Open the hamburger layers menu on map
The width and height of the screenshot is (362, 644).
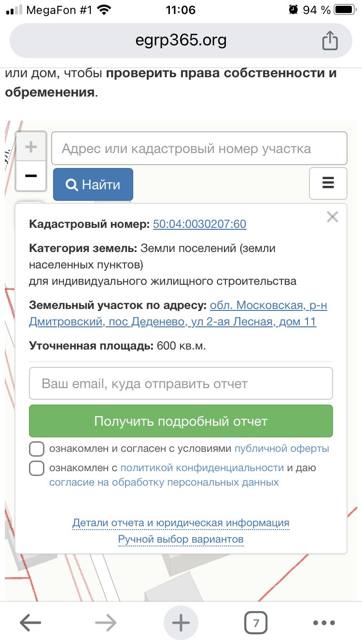328,183
